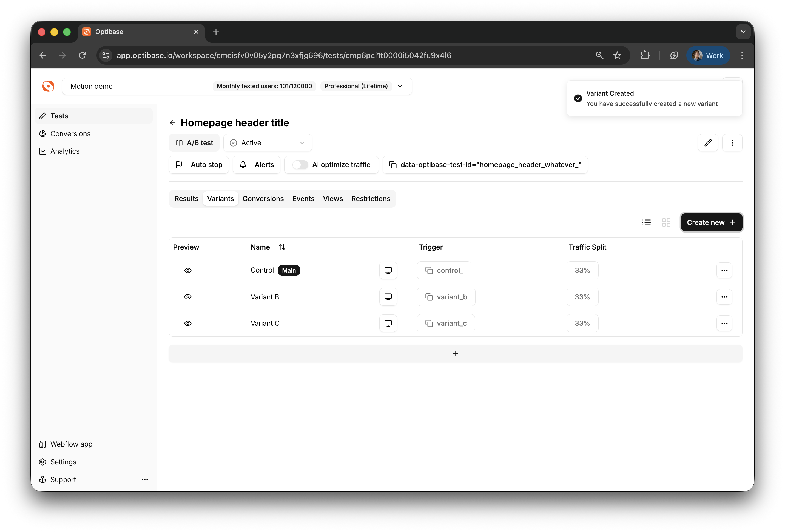Image resolution: width=785 pixels, height=532 pixels.
Task: Adjust the Control traffic split 33% field
Action: pyautogui.click(x=582, y=270)
